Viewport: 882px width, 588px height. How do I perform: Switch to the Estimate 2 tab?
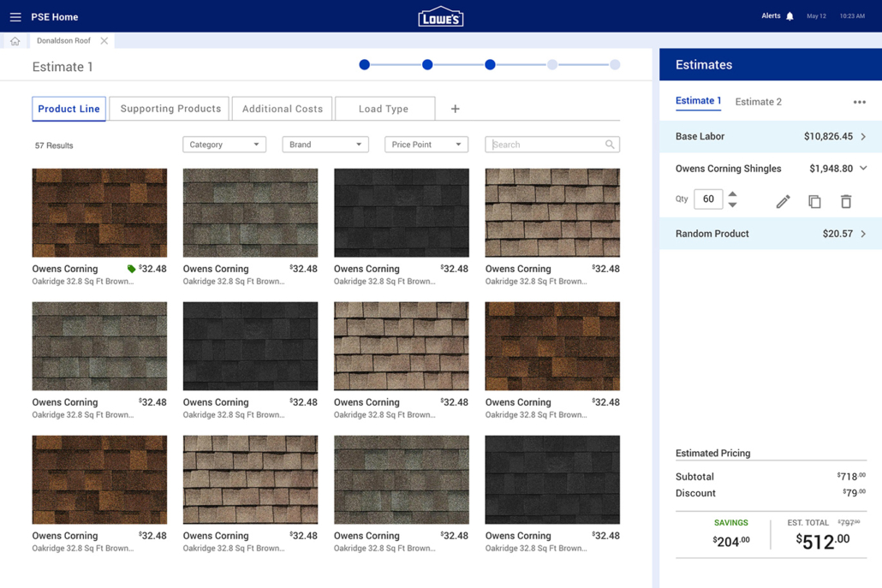(x=758, y=102)
